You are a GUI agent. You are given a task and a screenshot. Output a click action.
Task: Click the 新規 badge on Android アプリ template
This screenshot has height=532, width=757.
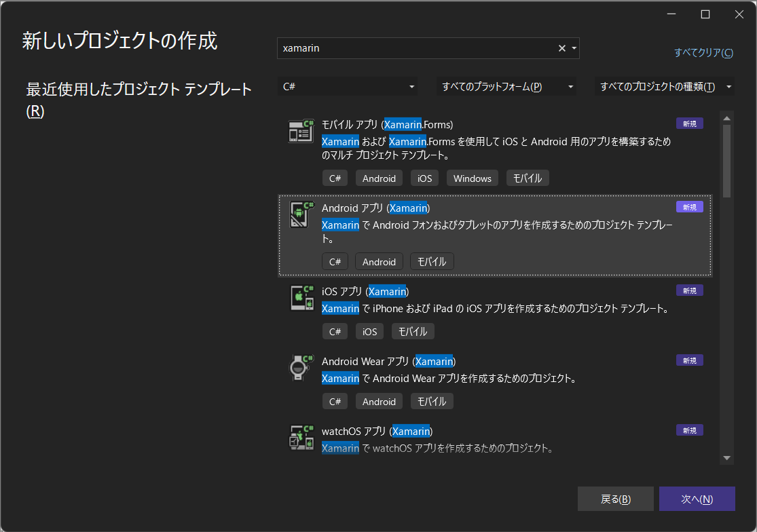689,208
